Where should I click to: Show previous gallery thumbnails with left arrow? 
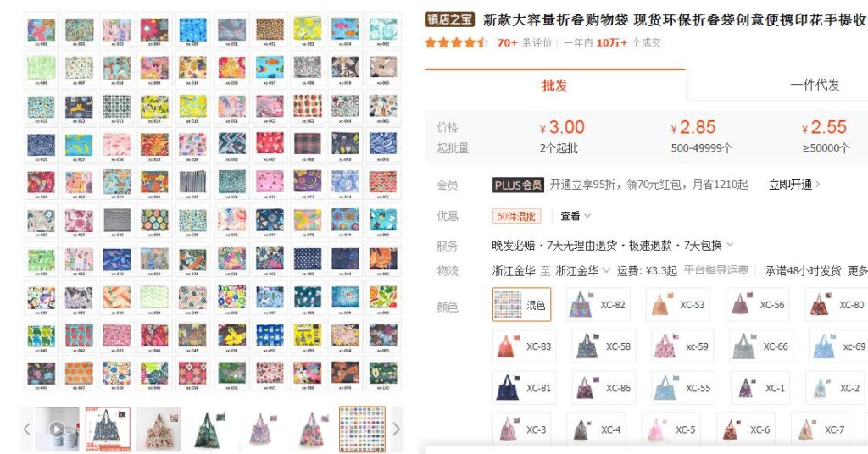[26, 429]
